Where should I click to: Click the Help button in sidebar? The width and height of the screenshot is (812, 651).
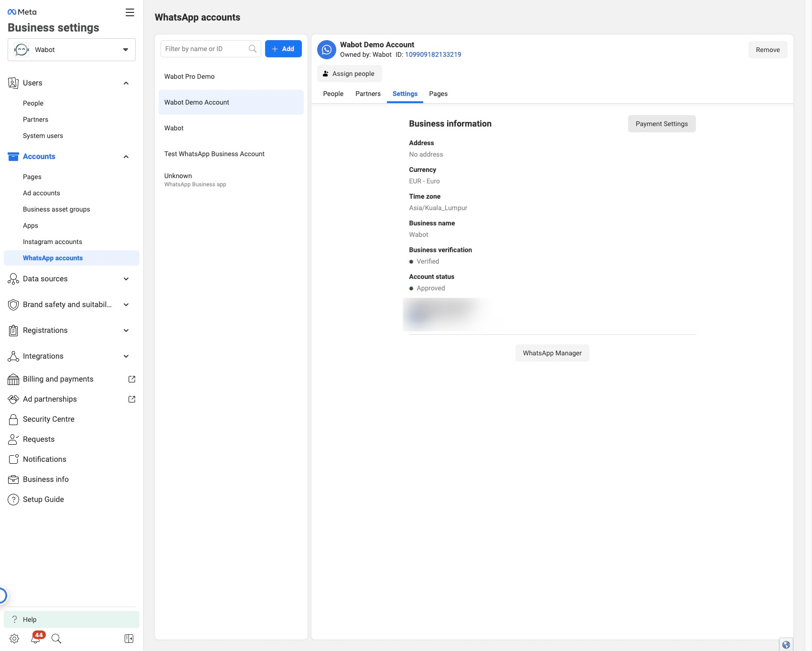point(72,619)
